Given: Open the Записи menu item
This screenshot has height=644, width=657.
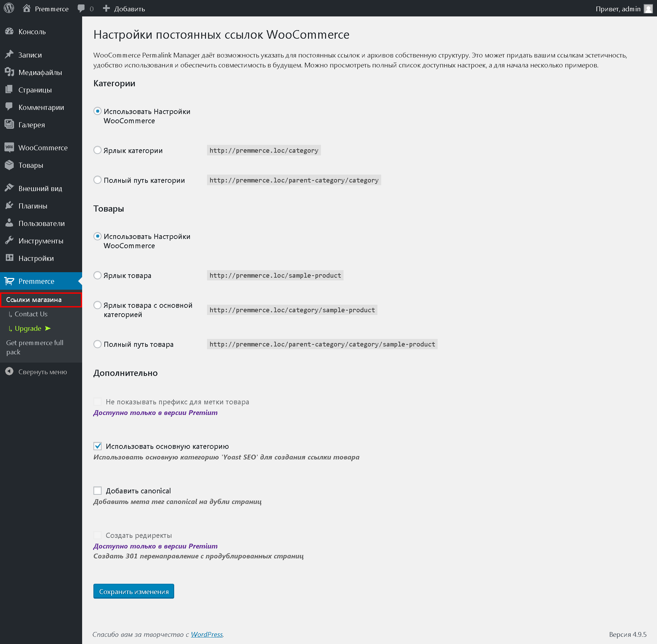Looking at the screenshot, I should coord(41,55).
